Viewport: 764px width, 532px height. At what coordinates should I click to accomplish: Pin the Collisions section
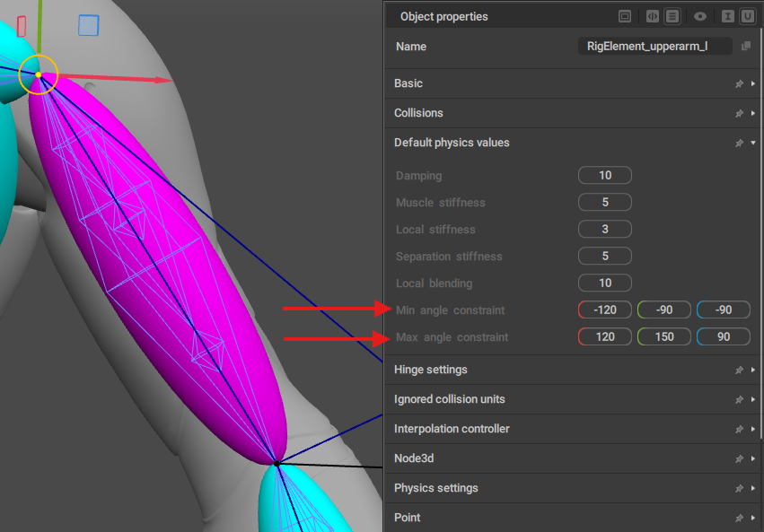point(739,113)
